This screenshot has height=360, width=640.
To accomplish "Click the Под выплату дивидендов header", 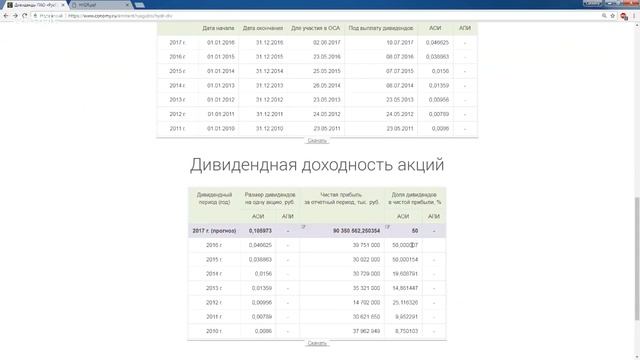I will pos(381,28).
